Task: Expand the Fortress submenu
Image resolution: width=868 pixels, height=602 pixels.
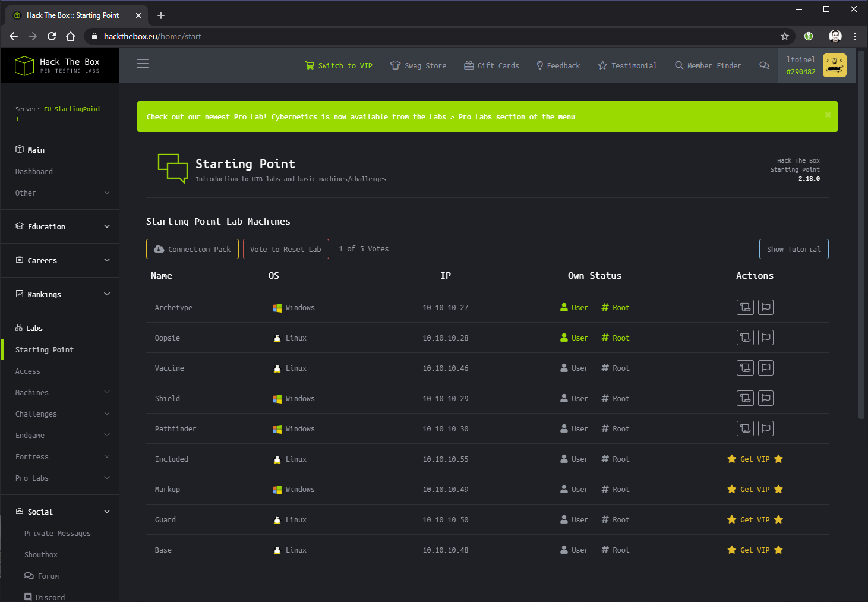Action: 62,456
